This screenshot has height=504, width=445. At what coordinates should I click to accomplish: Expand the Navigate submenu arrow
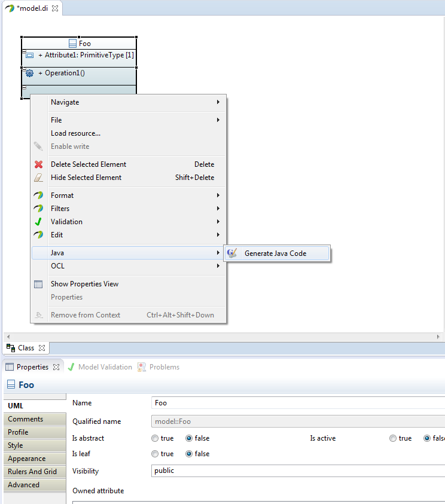[218, 102]
